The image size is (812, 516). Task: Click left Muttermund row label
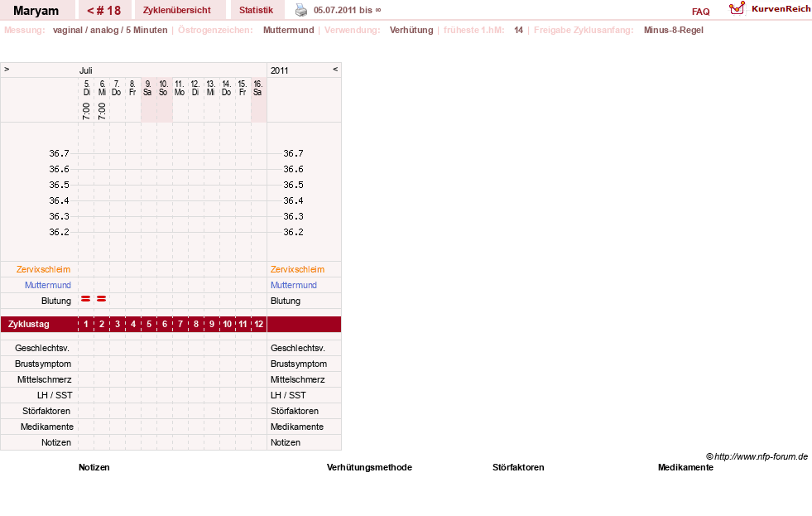(48, 285)
